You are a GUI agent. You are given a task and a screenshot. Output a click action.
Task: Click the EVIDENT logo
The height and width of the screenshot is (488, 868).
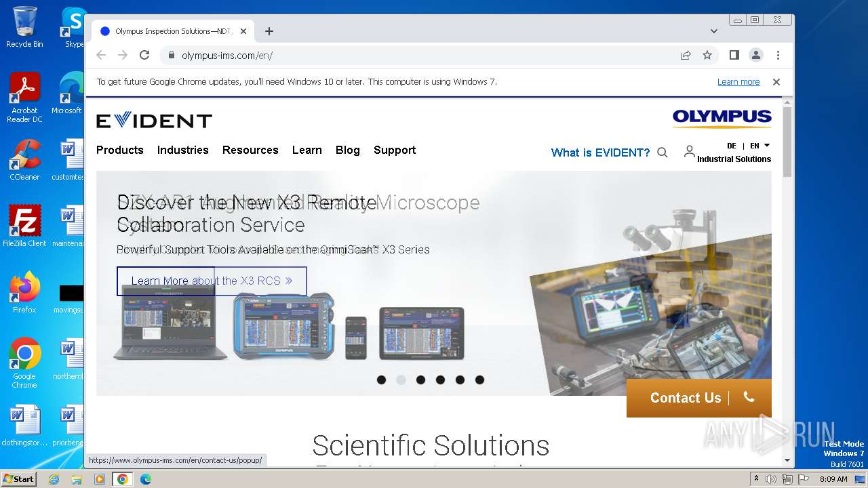pyautogui.click(x=154, y=121)
